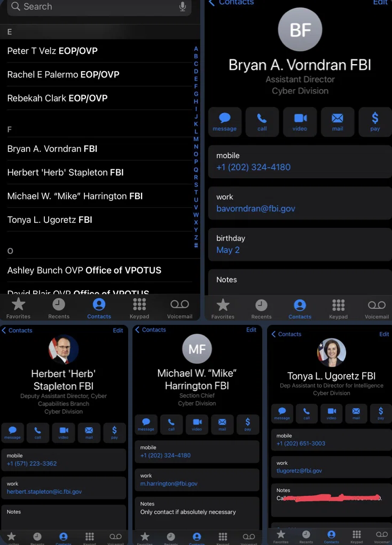Image resolution: width=392 pixels, height=545 pixels.
Task: Tap pay button on Tonya Ugoretz's card
Action: (381, 413)
